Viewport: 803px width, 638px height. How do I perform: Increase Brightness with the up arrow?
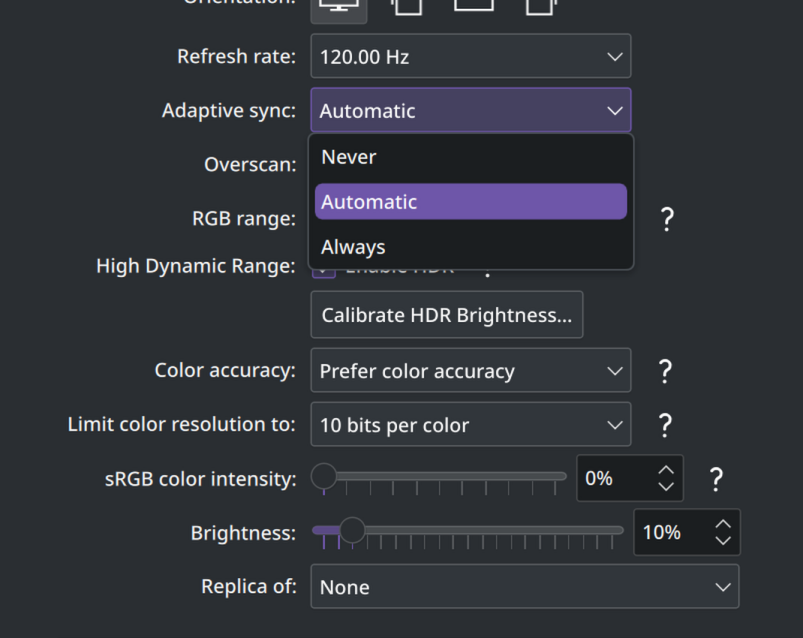tap(723, 523)
